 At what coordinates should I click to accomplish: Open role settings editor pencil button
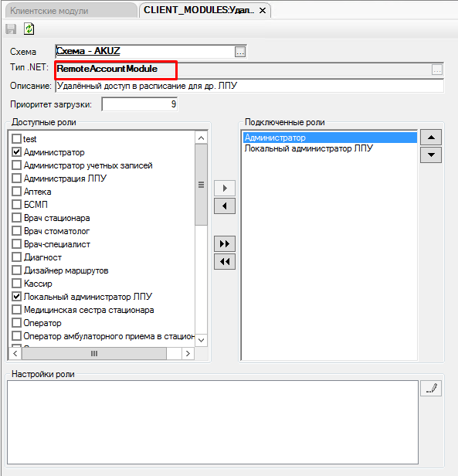[x=431, y=388]
